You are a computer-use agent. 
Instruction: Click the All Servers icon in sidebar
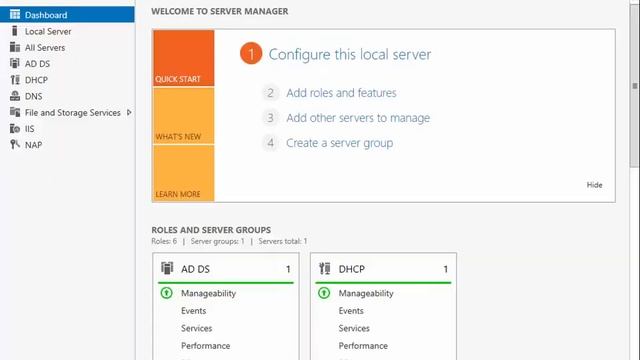pyautogui.click(x=15, y=47)
